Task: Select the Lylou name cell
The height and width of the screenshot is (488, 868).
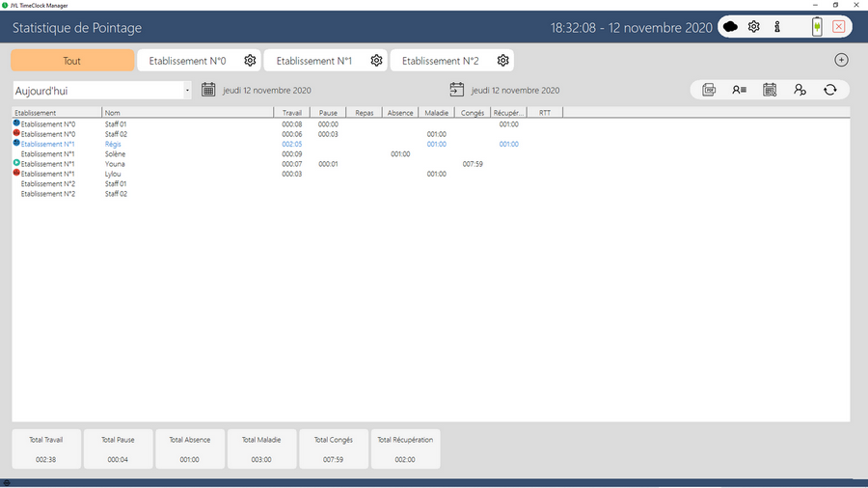Action: pyautogui.click(x=113, y=174)
